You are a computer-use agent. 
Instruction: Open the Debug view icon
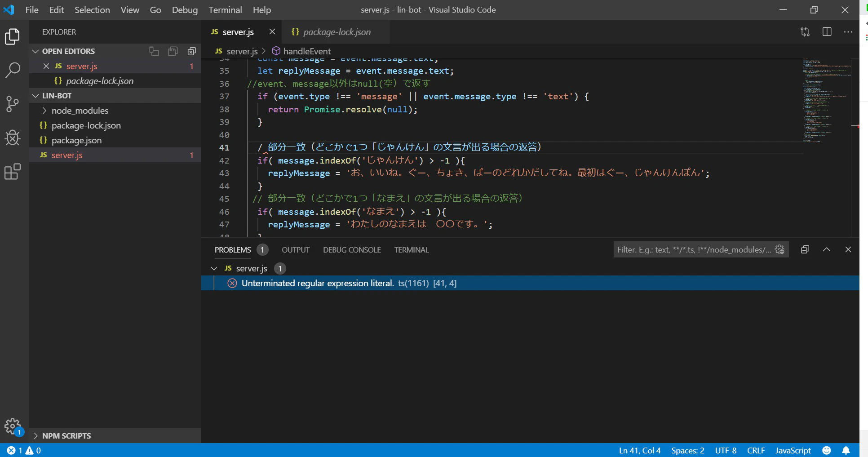13,138
